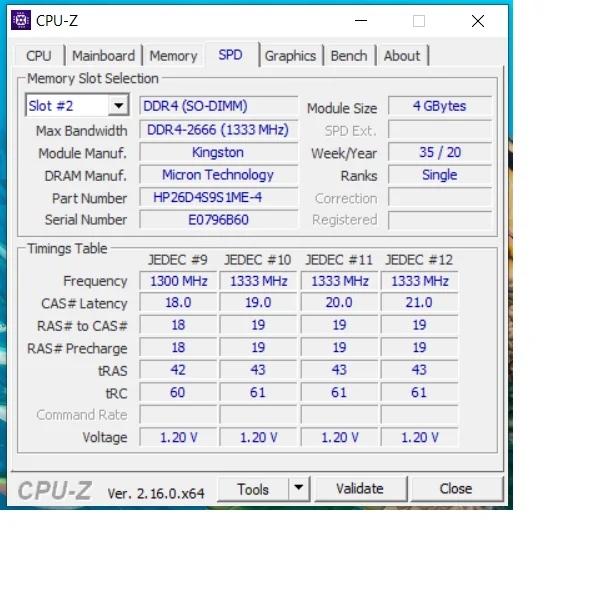The image size is (600, 600).
Task: Click the JEDEC #10 column header
Action: click(258, 260)
